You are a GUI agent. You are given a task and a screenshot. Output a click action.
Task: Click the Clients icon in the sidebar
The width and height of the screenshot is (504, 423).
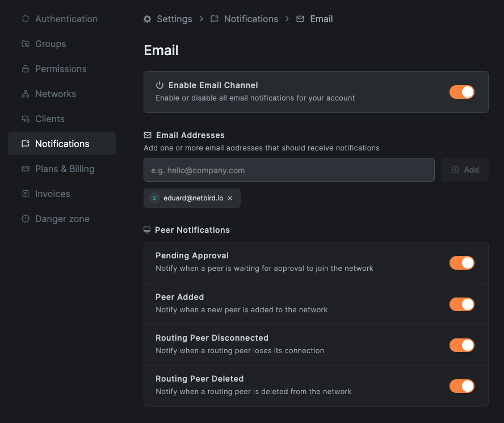coord(25,119)
